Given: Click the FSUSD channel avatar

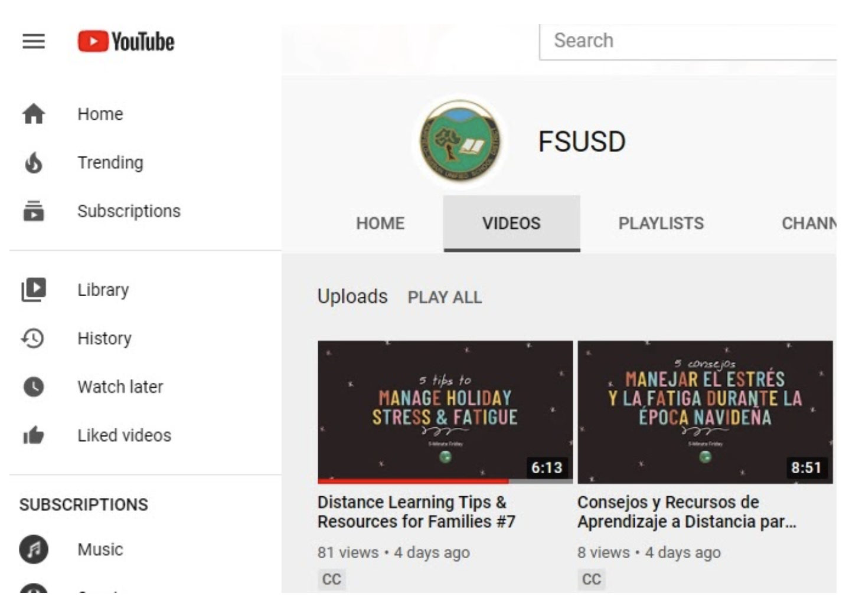Looking at the screenshot, I should point(460,142).
